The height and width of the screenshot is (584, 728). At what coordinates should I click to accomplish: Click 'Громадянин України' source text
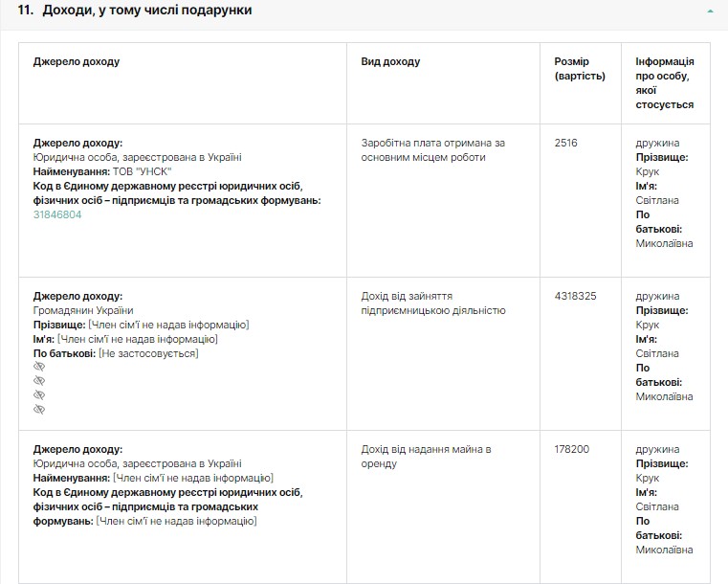(83, 310)
